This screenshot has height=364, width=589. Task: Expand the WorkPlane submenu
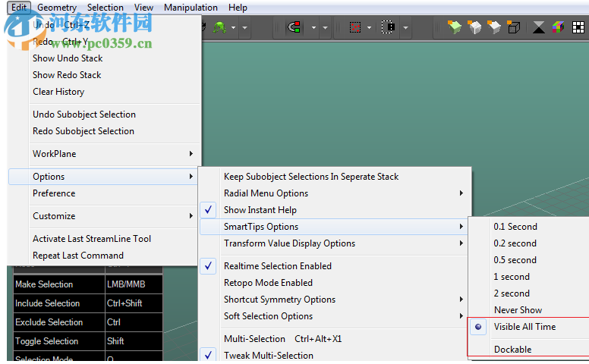[191, 153]
